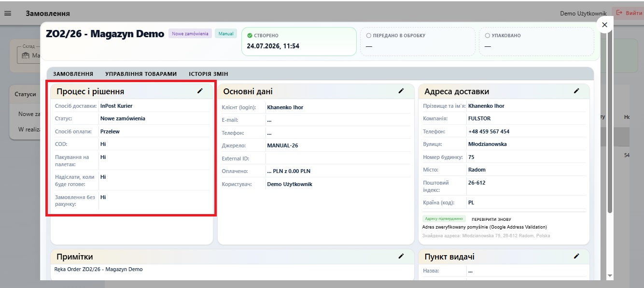Click the country code PL
The height and width of the screenshot is (288, 644).
coord(472,202)
